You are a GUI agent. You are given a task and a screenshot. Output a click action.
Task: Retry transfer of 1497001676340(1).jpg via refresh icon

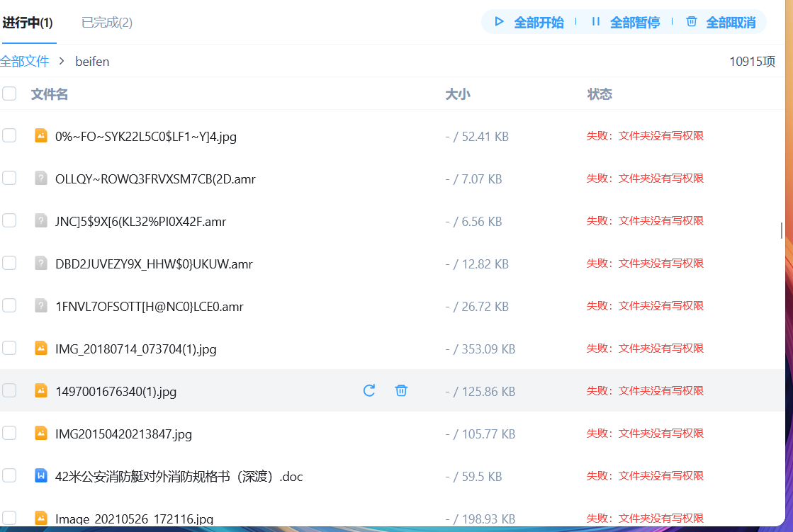[369, 390]
